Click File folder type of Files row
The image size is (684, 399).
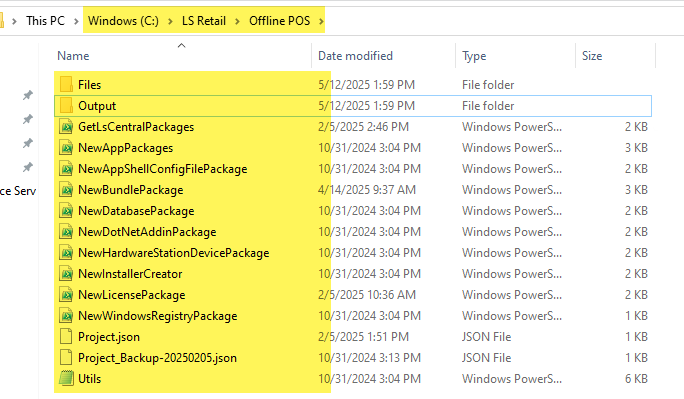(x=488, y=85)
